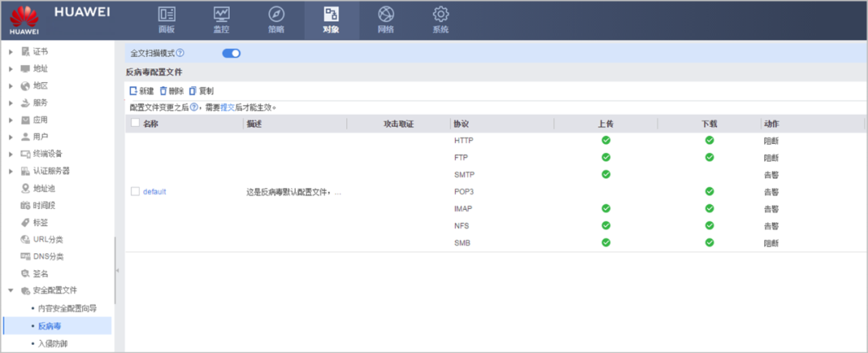
Task: Open the default profile link
Action: pos(154,191)
